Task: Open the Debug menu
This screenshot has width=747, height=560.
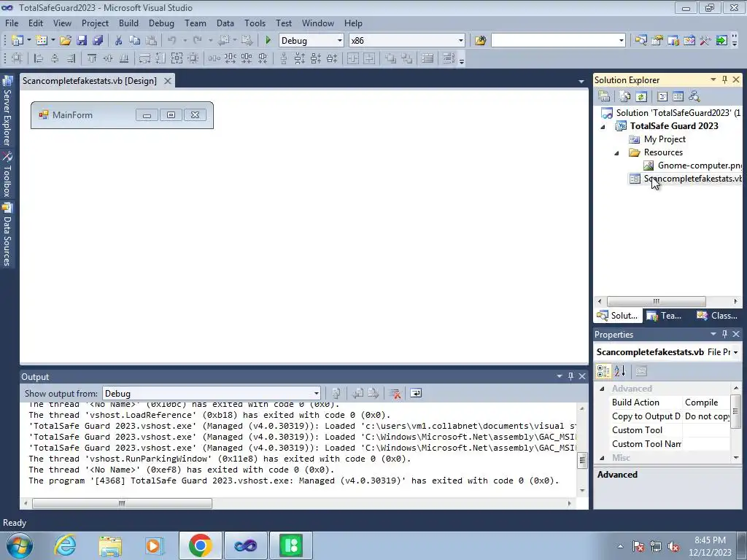Action: point(161,23)
